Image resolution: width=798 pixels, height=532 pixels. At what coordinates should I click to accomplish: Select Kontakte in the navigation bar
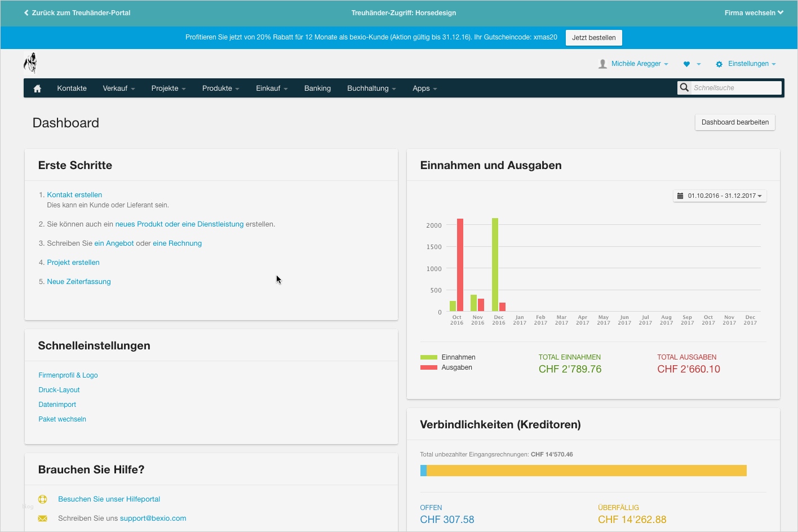click(x=72, y=88)
